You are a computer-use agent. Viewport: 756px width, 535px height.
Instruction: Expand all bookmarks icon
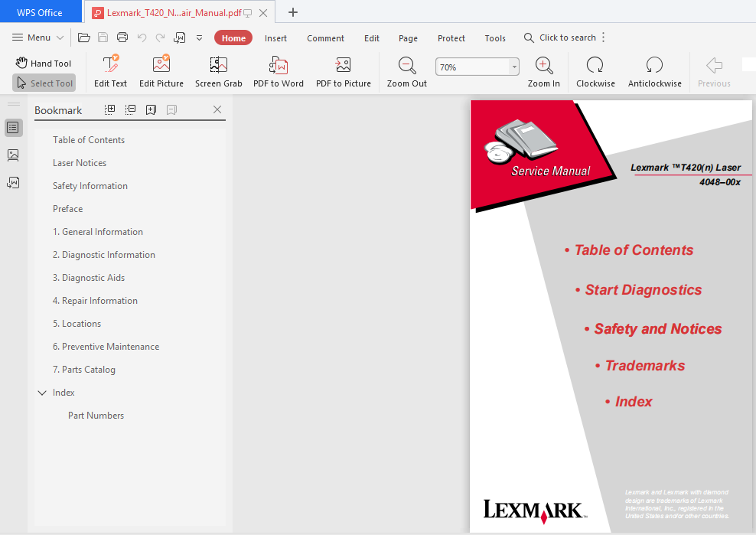(110, 109)
